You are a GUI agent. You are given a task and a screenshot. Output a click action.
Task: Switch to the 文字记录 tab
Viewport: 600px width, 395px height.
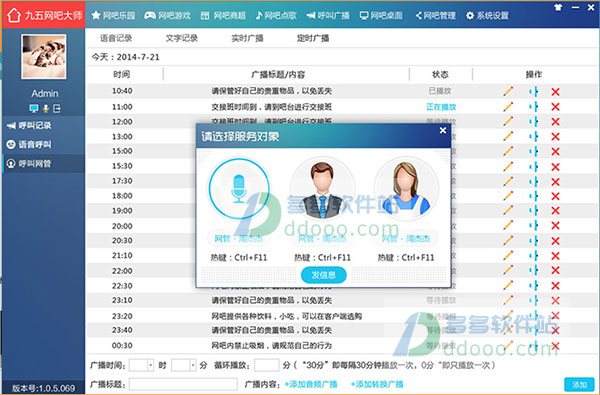click(181, 38)
